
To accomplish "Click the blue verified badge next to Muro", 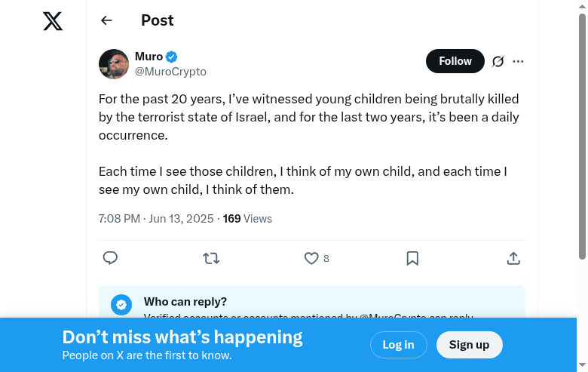I will tap(172, 57).
